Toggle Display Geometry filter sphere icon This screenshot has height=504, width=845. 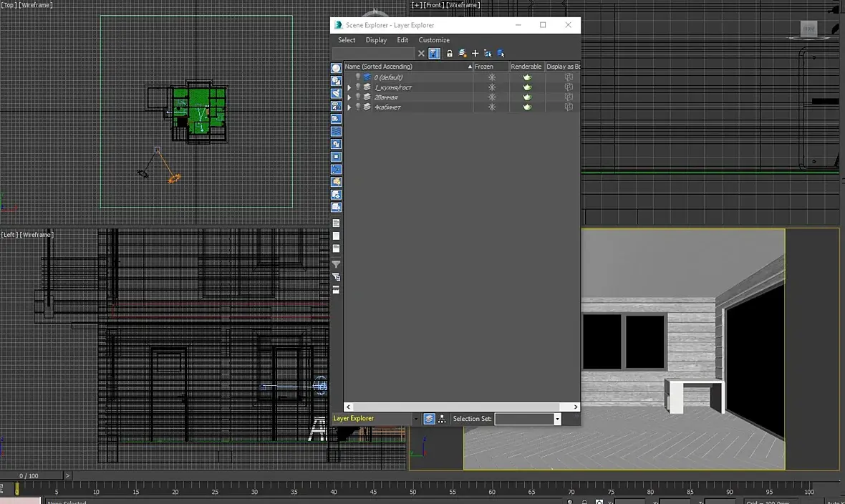[x=336, y=68]
